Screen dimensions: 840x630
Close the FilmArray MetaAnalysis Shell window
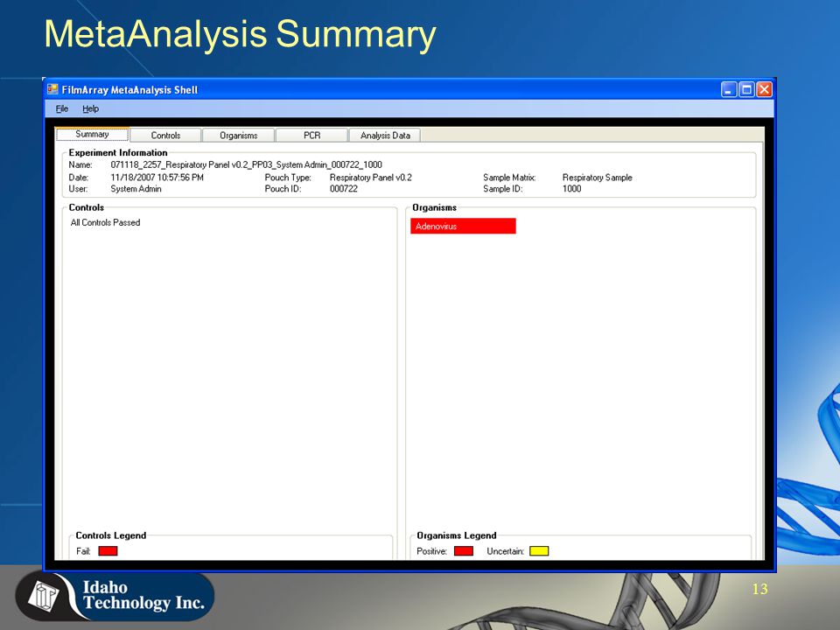coord(765,89)
